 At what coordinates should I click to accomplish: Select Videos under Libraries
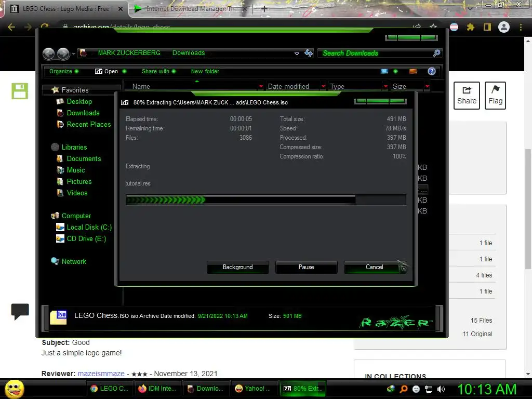coord(77,193)
